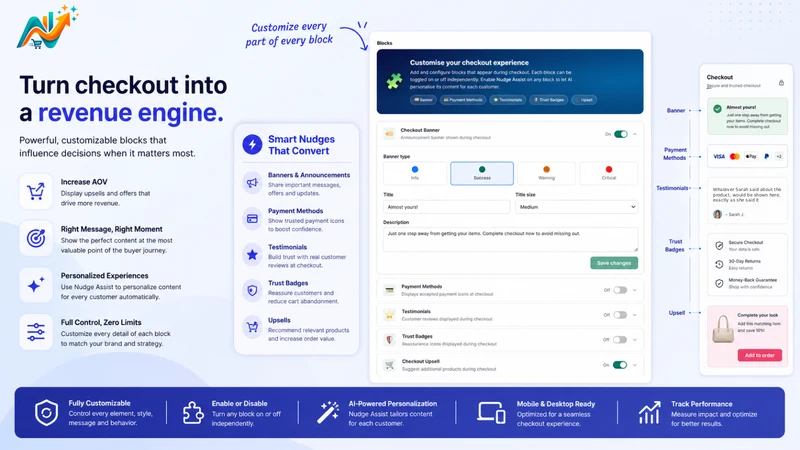Click the Save changes button
Image resolution: width=800 pixels, height=450 pixels.
click(x=614, y=263)
